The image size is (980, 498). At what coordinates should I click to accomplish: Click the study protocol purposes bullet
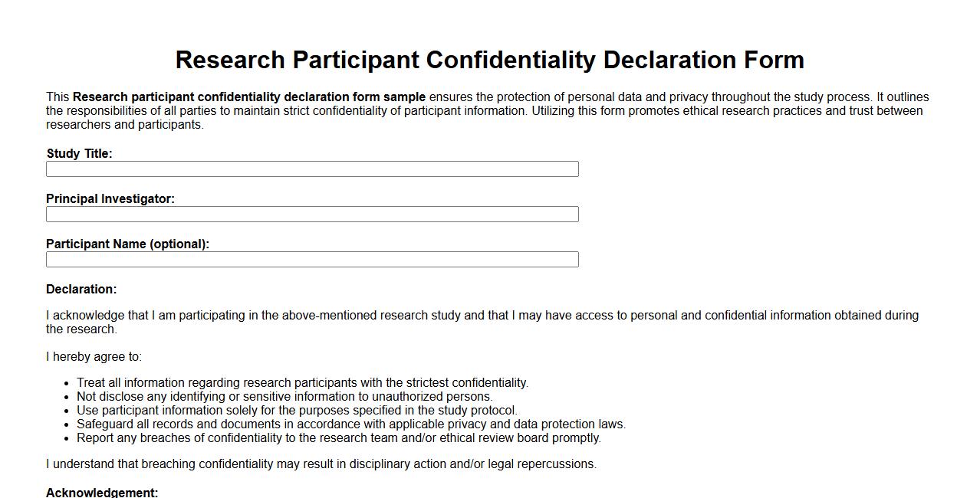coord(297,410)
